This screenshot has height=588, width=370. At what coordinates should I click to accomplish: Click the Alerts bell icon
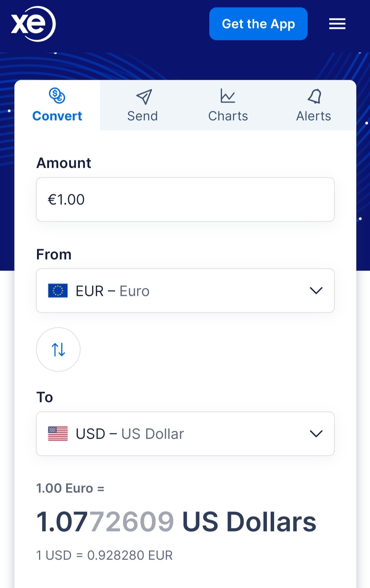pos(314,96)
